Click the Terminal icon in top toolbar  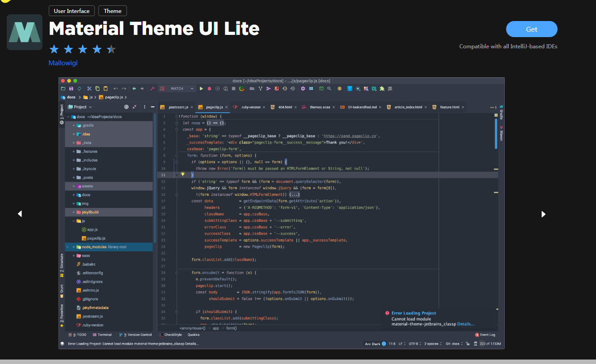[x=321, y=89]
